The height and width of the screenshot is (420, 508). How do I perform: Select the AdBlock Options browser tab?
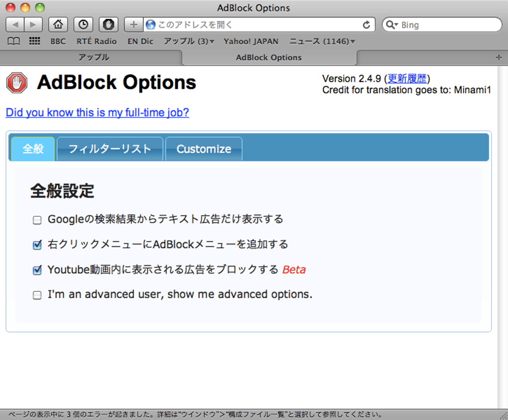(269, 57)
